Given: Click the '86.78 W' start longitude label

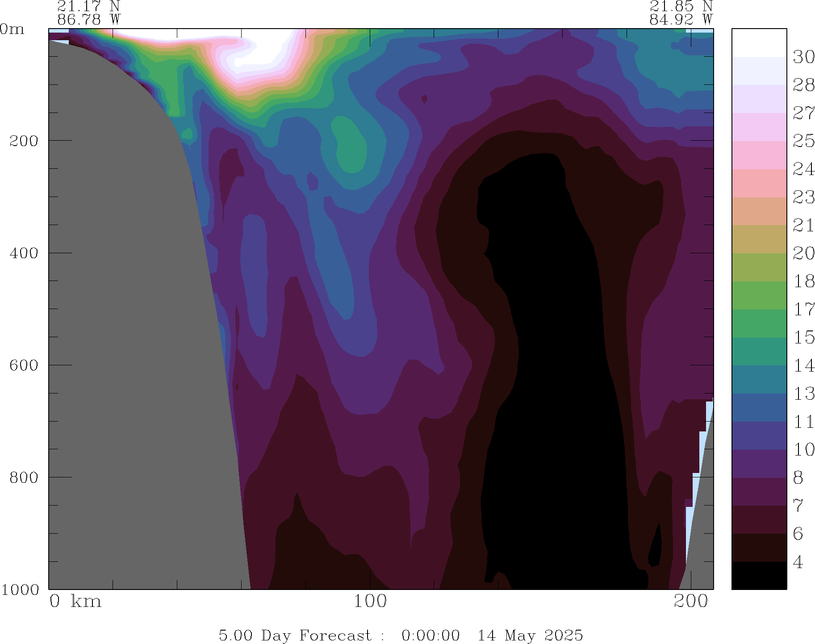Looking at the screenshot, I should coord(89,19).
